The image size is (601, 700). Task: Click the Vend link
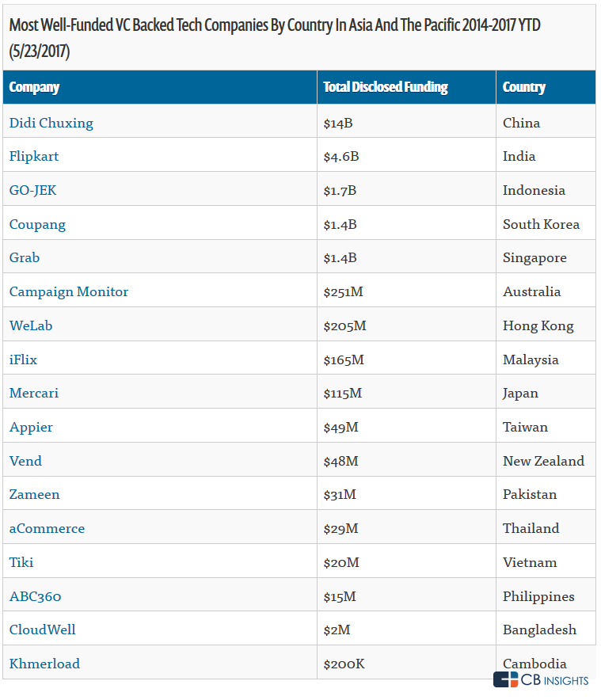26,461
